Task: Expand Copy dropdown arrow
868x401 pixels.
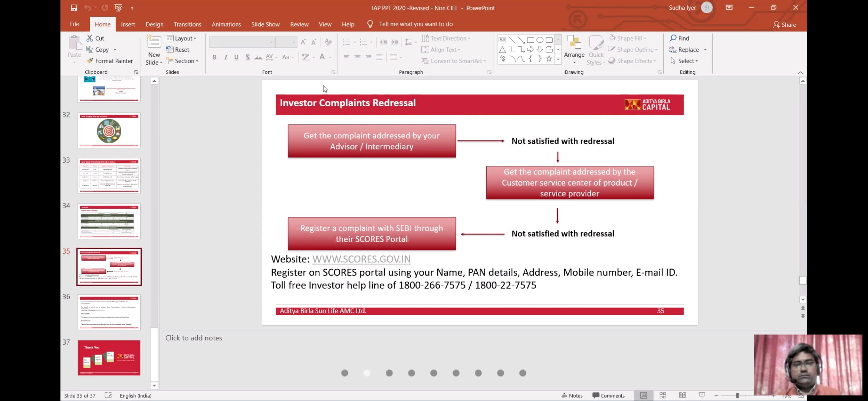Action: (115, 49)
